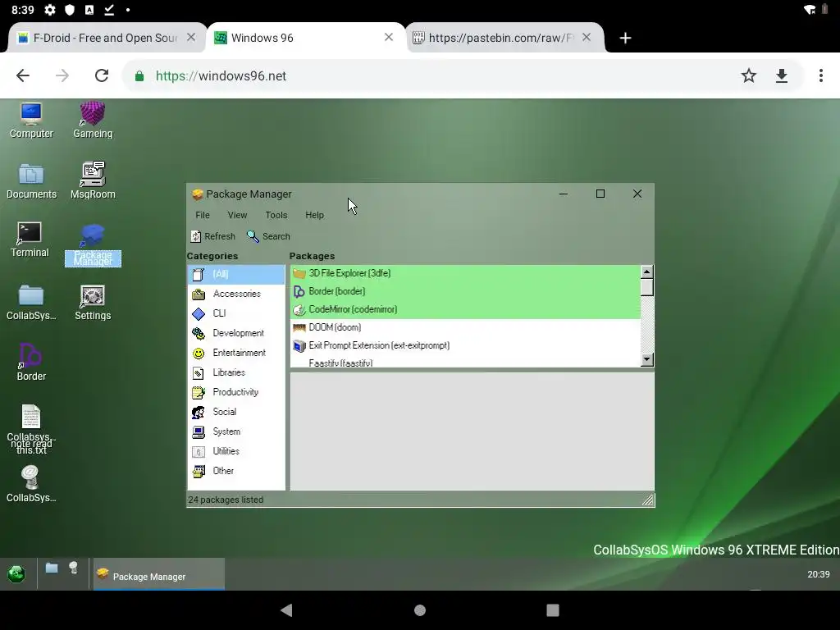Viewport: 840px width, 630px height.
Task: Select the Libraries category
Action: [236, 372]
